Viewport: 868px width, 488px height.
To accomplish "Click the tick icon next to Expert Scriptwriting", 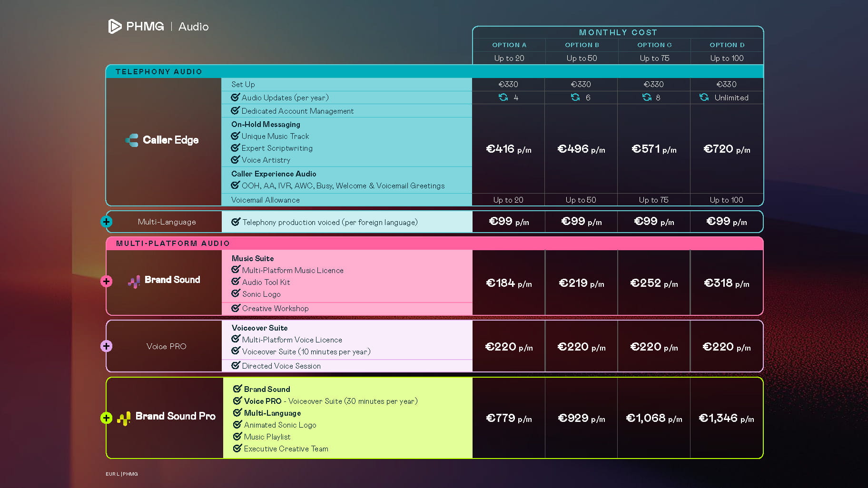I will click(x=236, y=147).
